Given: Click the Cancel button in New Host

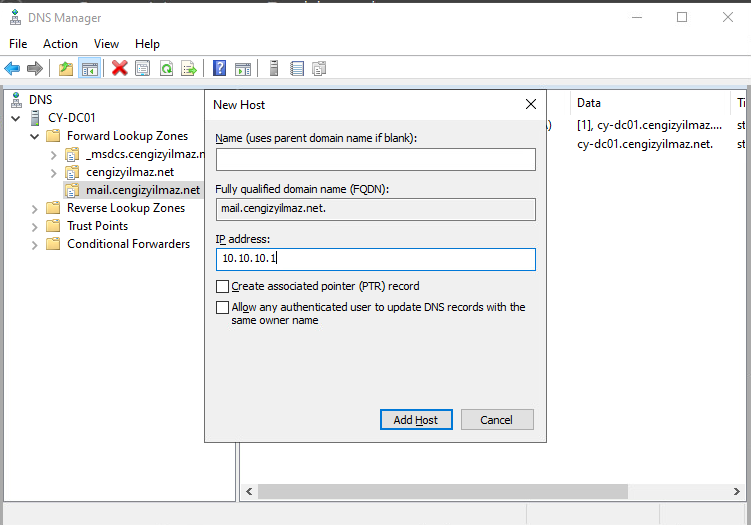Looking at the screenshot, I should coord(496,420).
